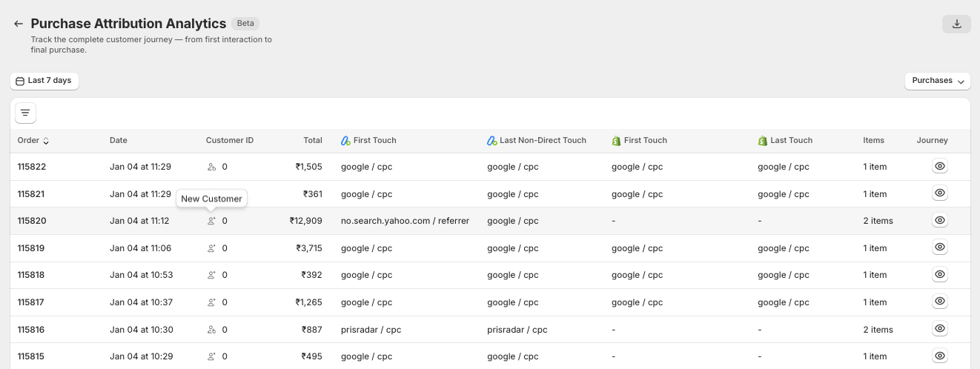Click Shopify icon beside First Touch header
This screenshot has height=369, width=980.
click(x=616, y=140)
